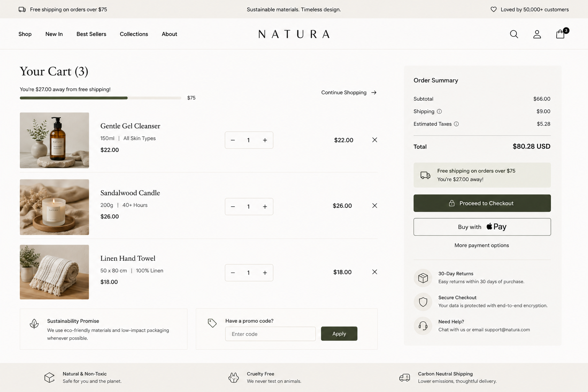Click 'Loved by 50,000+ customers' text
Screen dimensions: 588x392
click(x=534, y=9)
